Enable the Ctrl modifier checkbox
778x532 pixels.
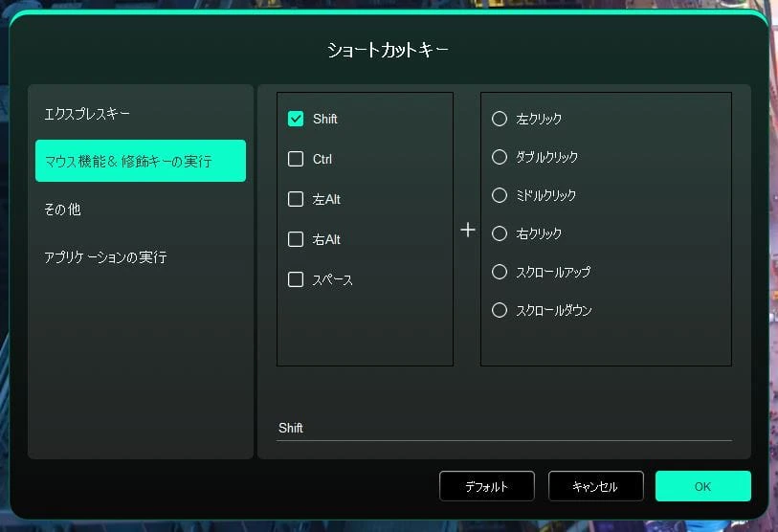coord(296,160)
